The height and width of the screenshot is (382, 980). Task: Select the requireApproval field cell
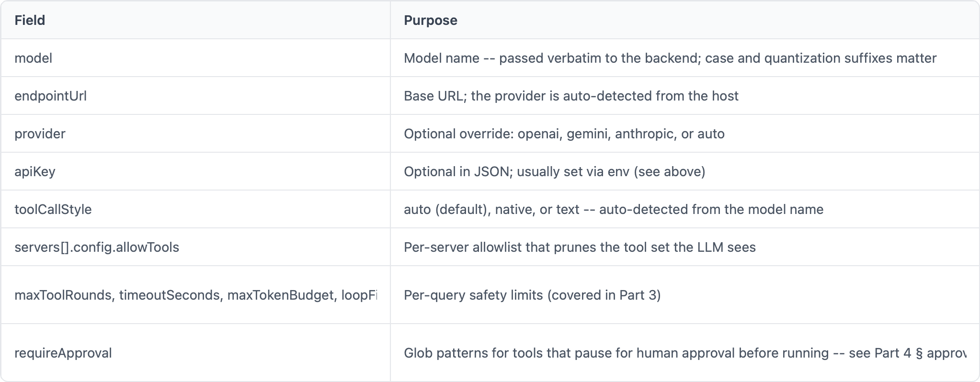coord(195,353)
